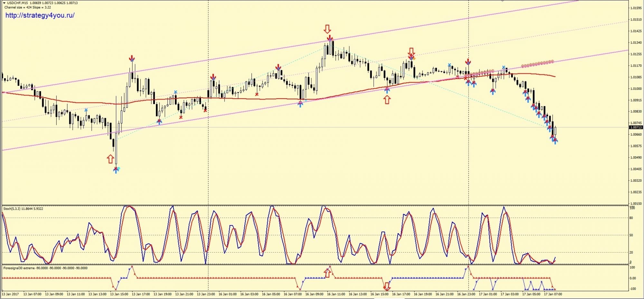
Task: Click the Channel size and Slope text
Action: pyautogui.click(x=27, y=7)
